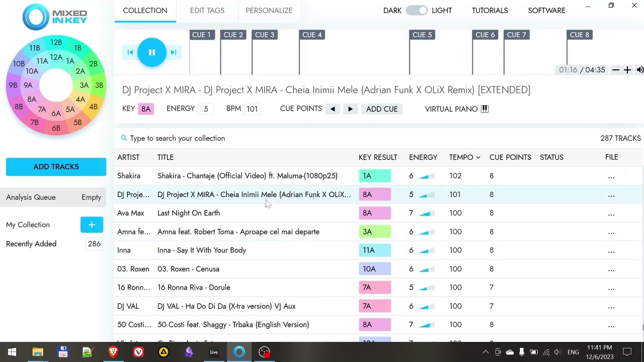Viewport: 644px width, 362px height.
Task: Click the 8A key badge in track details
Action: point(146,109)
